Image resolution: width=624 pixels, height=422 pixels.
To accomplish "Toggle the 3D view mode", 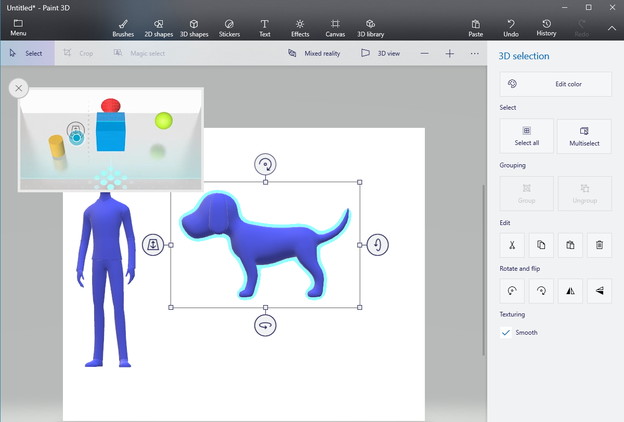I will pyautogui.click(x=381, y=53).
